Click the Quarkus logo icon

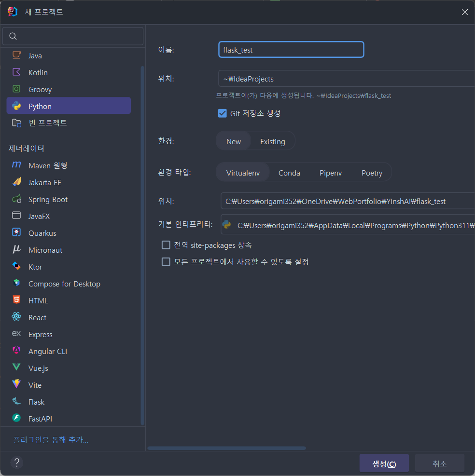click(x=16, y=232)
